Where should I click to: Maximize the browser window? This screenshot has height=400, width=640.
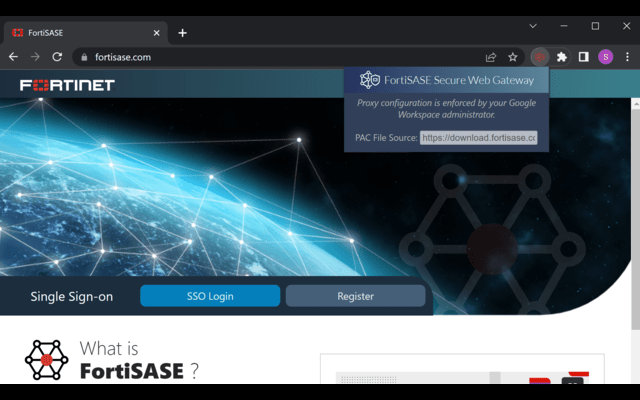595,26
